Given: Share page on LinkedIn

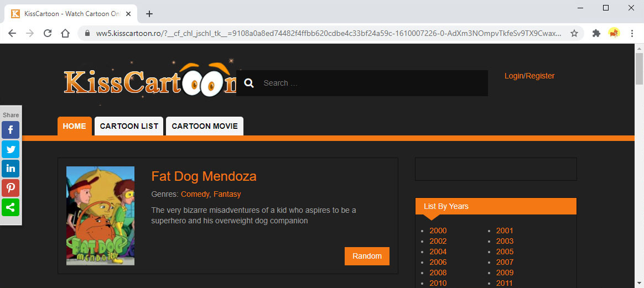Looking at the screenshot, I should click(x=11, y=169).
